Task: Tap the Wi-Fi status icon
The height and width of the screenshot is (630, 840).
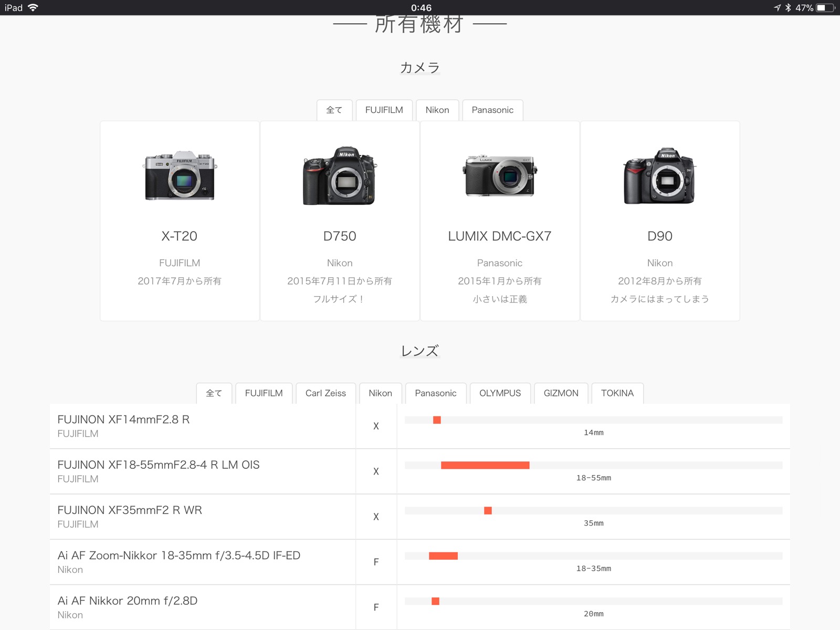Action: point(33,7)
